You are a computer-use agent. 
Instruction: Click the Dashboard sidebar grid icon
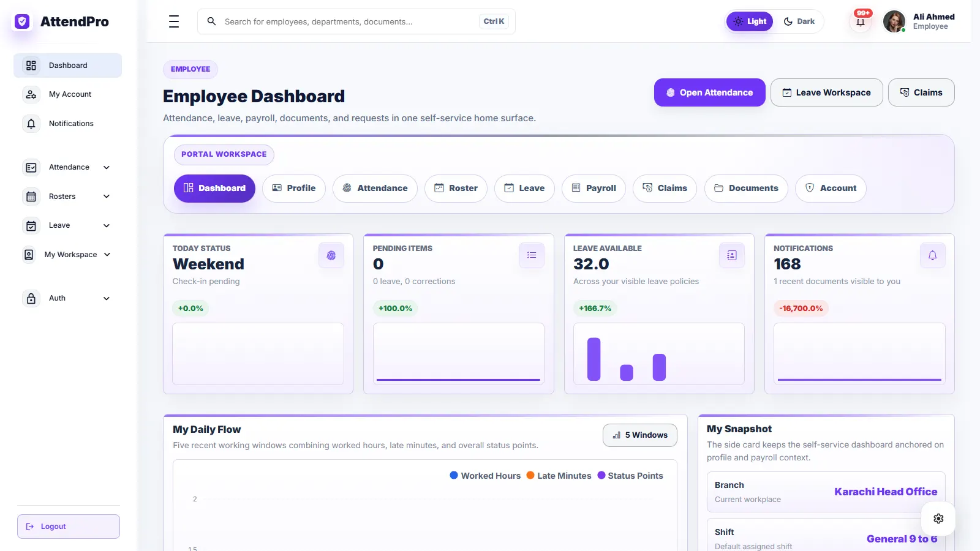(31, 66)
